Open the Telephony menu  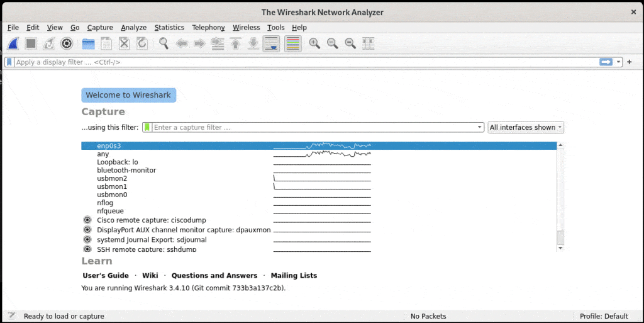tap(208, 28)
